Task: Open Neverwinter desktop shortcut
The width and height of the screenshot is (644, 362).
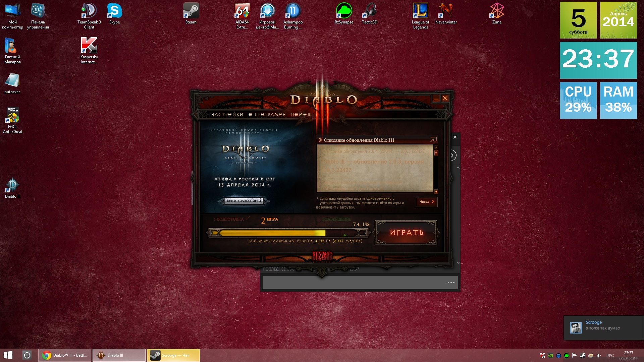Action: pyautogui.click(x=446, y=13)
